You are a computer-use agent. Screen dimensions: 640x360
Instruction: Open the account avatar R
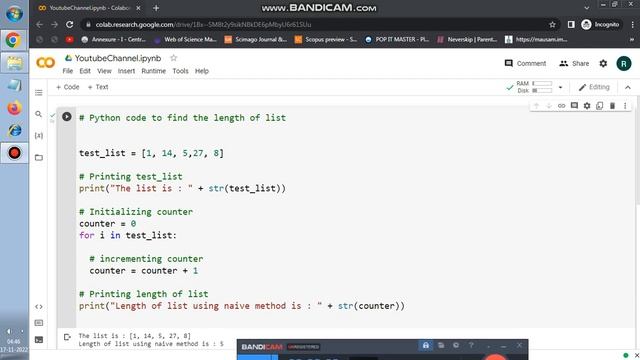pos(624,63)
